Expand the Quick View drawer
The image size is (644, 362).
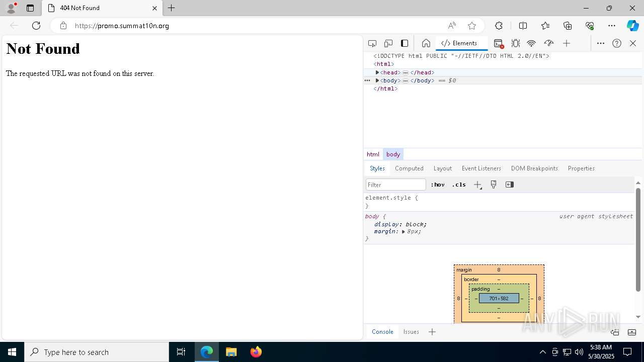(632, 332)
